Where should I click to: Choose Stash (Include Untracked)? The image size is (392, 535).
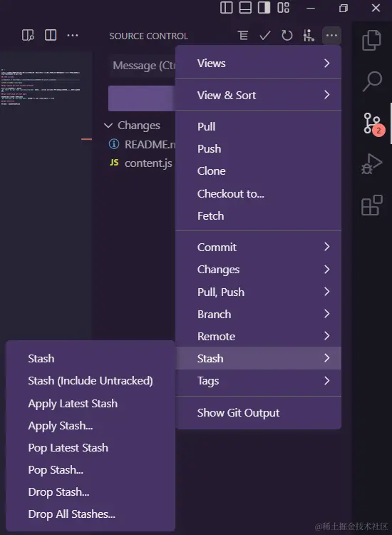click(x=91, y=380)
